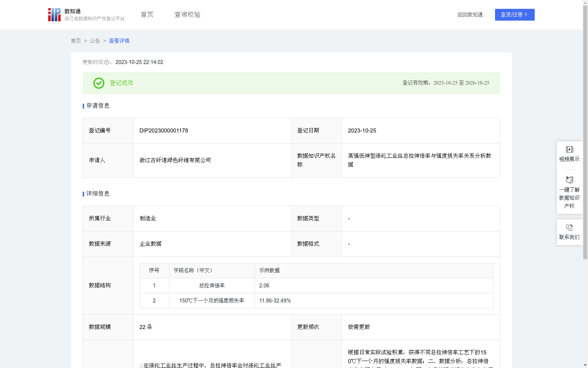Go to 首页 in the breadcrumb
Screen dimensions: 588x368
pyautogui.click(x=76, y=41)
